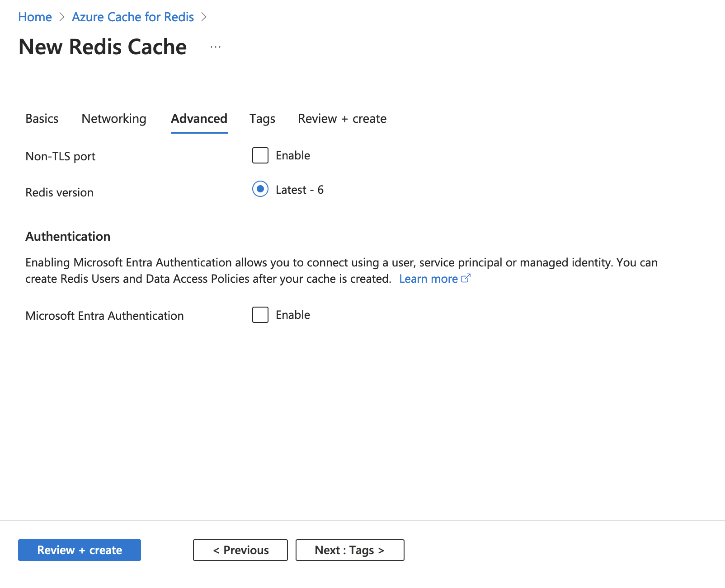Open Azure Cache for Redis breadcrumb link
This screenshot has width=725, height=588.
click(132, 17)
